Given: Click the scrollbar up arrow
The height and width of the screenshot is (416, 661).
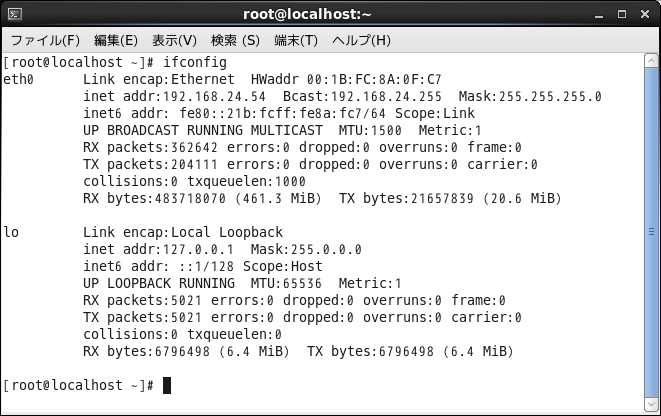Looking at the screenshot, I should (651, 61).
